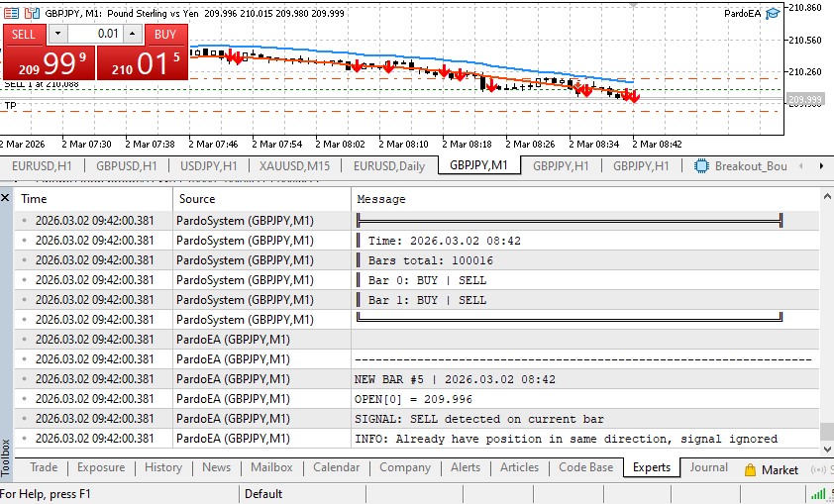Viewport: 834px width, 504px height.
Task: Select the GBPJPY,M1 chart tab
Action: pos(478,165)
